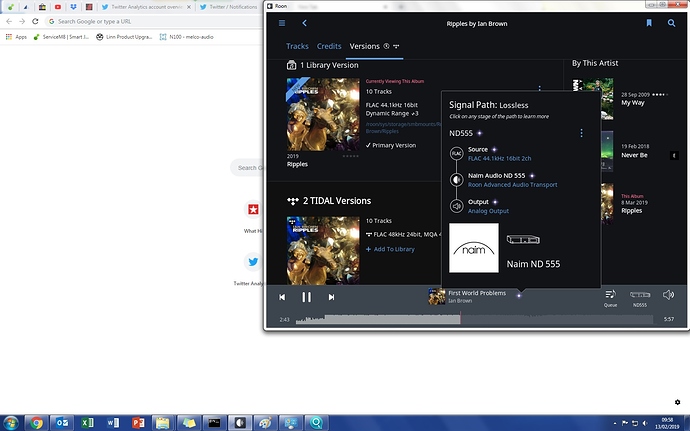The height and width of the screenshot is (431, 690).
Task: Reload the Chrome page
Action: [x=35, y=21]
